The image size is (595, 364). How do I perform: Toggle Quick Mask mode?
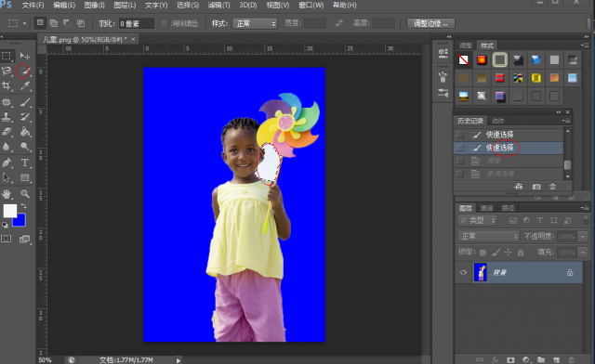pyautogui.click(x=7, y=239)
